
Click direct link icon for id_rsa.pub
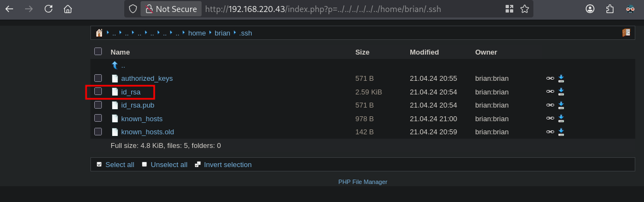point(550,105)
